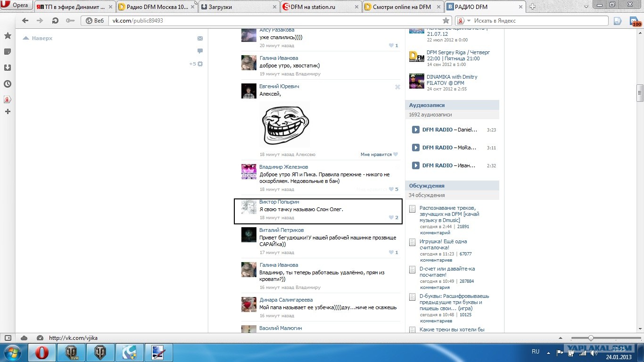
Task: Open the Windows Start menu
Action: tap(12, 353)
